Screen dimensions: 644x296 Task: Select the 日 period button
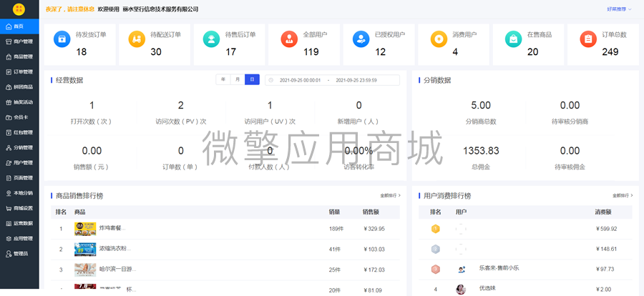click(252, 79)
